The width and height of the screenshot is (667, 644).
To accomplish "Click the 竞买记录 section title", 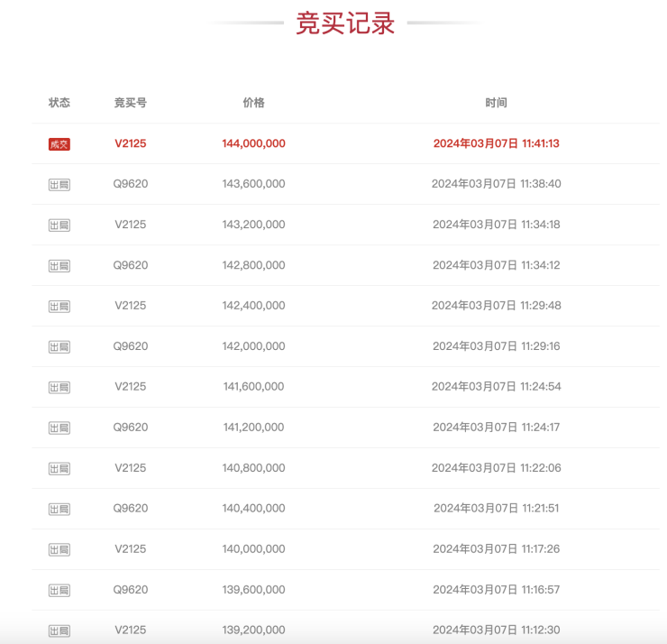I will 345,23.
